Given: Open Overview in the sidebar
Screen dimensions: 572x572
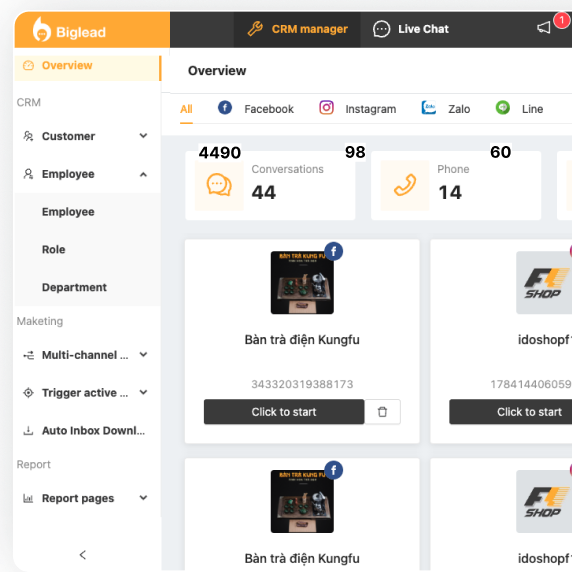Looking at the screenshot, I should pyautogui.click(x=88, y=68).
